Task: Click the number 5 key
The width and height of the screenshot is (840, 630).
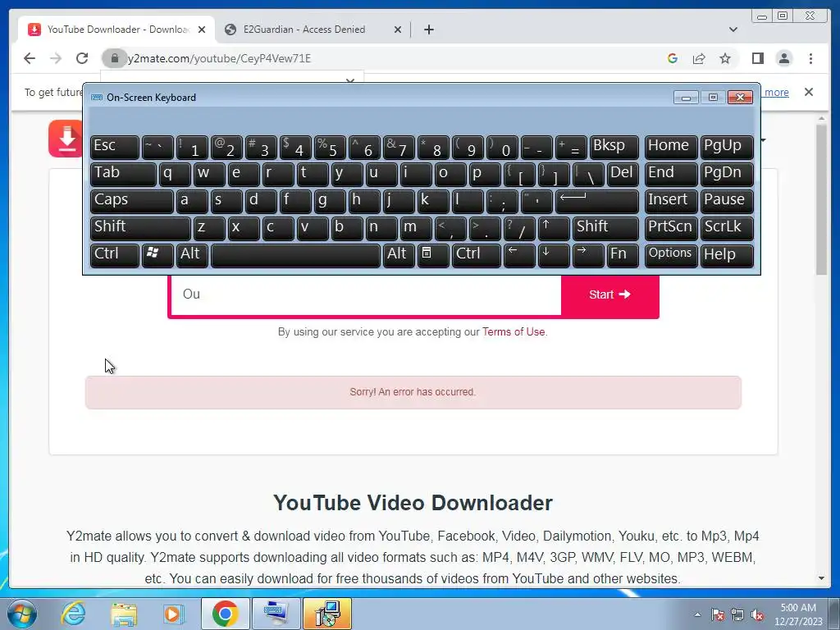Action: click(x=330, y=147)
